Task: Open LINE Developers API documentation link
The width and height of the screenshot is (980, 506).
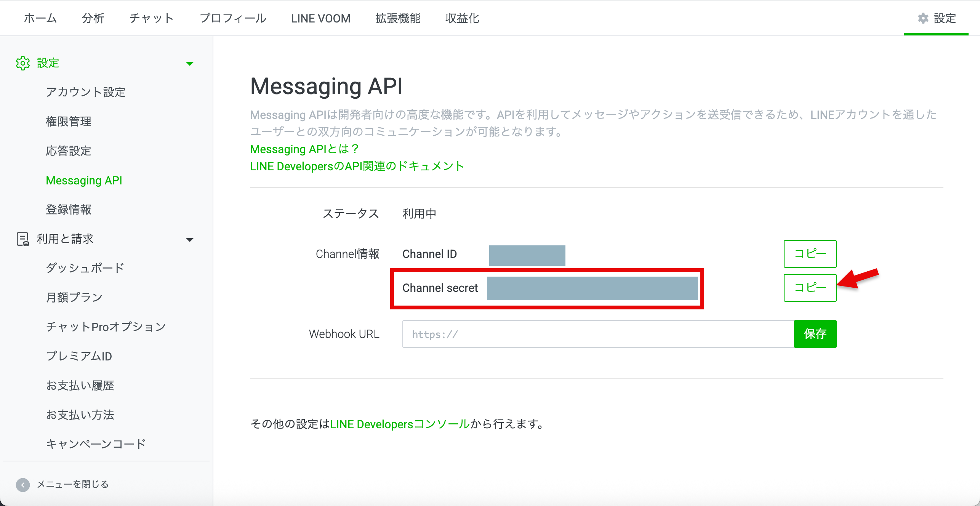Action: [357, 166]
